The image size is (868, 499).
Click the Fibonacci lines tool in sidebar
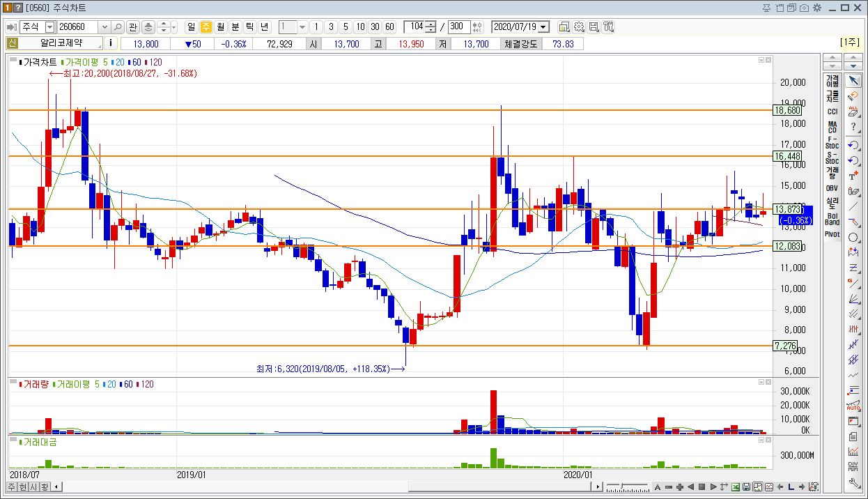tap(853, 268)
